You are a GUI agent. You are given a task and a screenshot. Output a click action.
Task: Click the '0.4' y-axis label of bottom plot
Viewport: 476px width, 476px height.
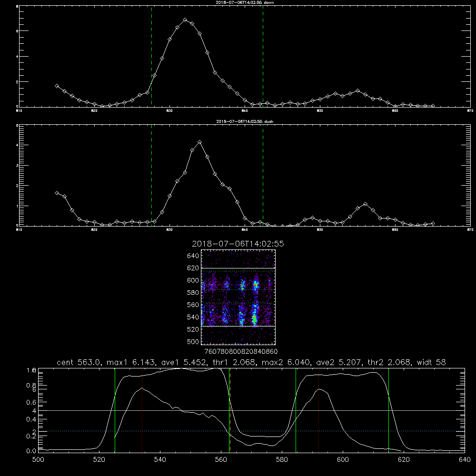pos(31,419)
